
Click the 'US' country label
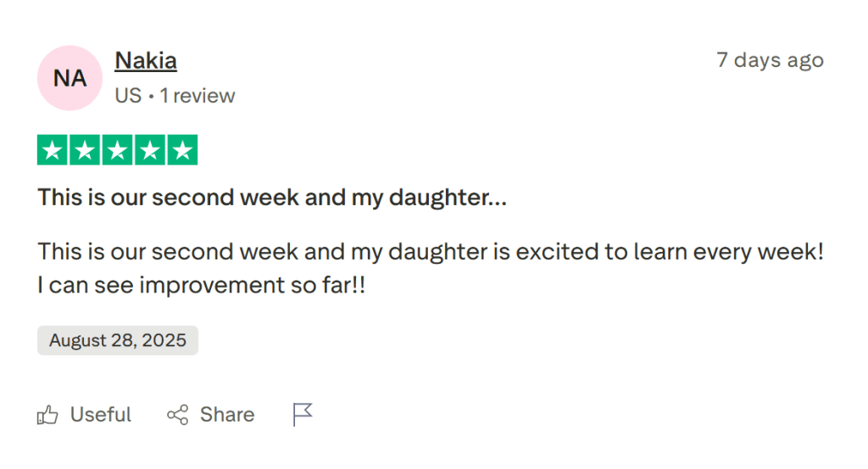(128, 96)
